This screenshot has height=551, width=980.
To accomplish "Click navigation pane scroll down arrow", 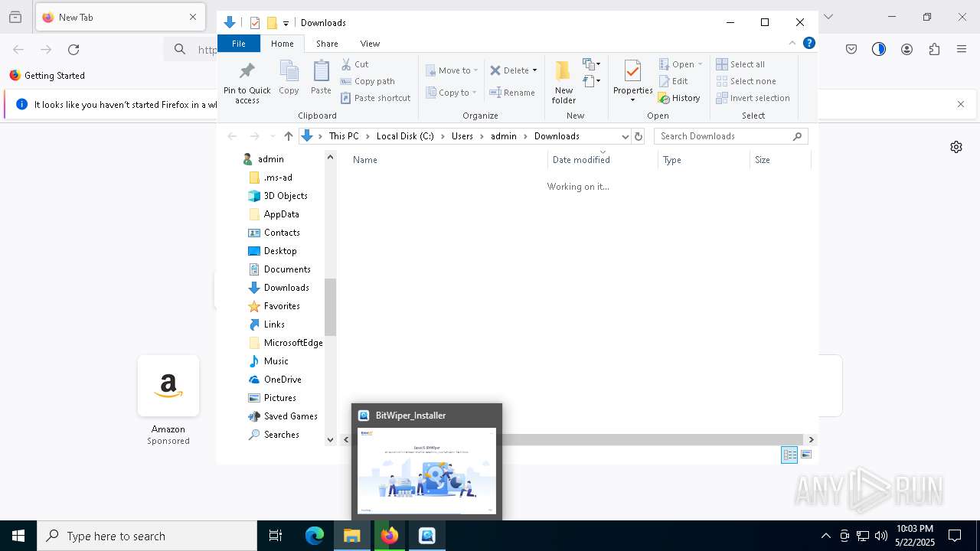I will coord(330,439).
